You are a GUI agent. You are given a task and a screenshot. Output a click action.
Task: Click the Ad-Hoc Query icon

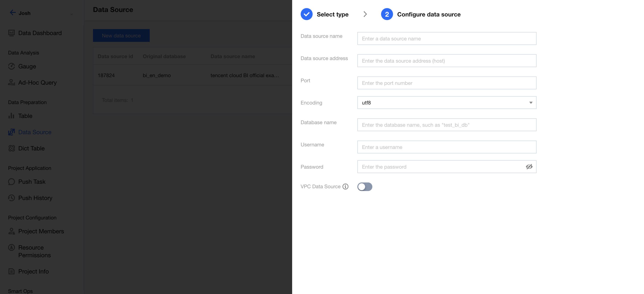(12, 82)
